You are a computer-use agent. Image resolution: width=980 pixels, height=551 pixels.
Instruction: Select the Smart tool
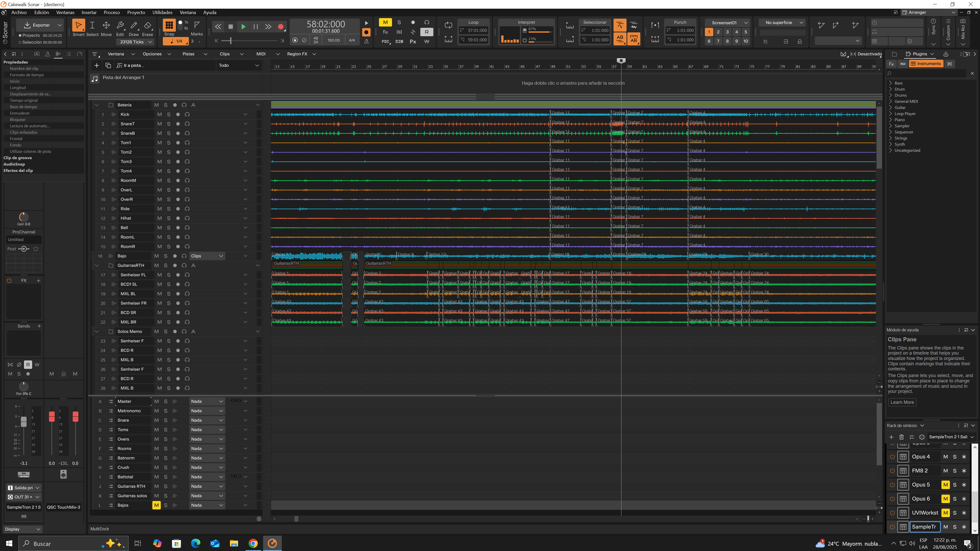(78, 26)
